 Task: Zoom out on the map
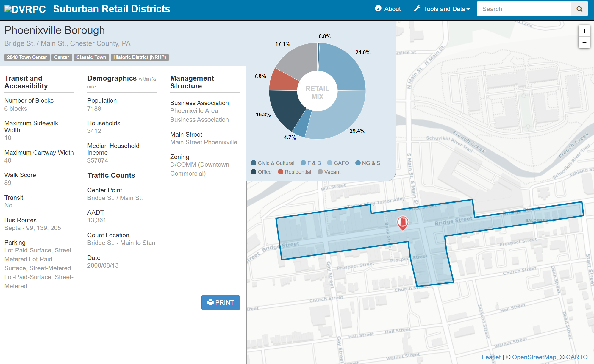(x=584, y=43)
